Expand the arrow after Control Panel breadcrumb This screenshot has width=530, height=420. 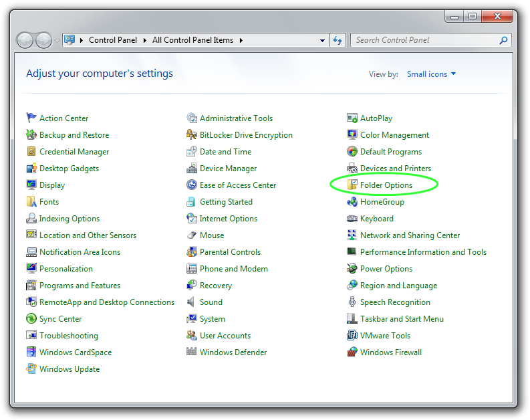click(x=144, y=40)
